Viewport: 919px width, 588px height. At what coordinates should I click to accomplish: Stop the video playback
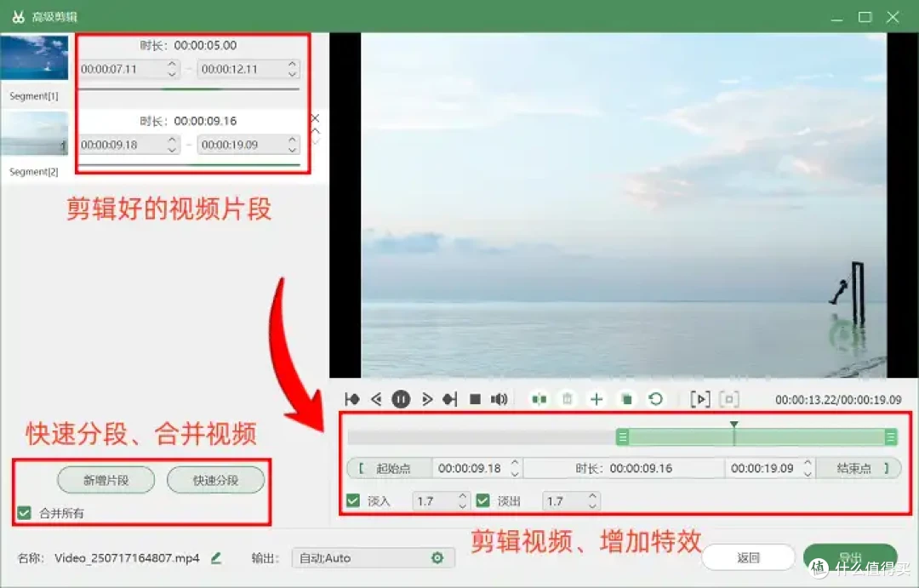pyautogui.click(x=476, y=399)
